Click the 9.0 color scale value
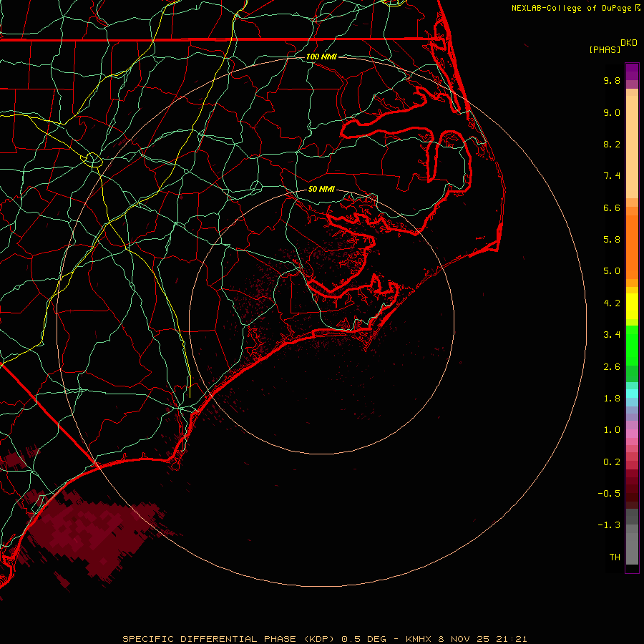Viewport: 644px width, 644px height. [612, 112]
